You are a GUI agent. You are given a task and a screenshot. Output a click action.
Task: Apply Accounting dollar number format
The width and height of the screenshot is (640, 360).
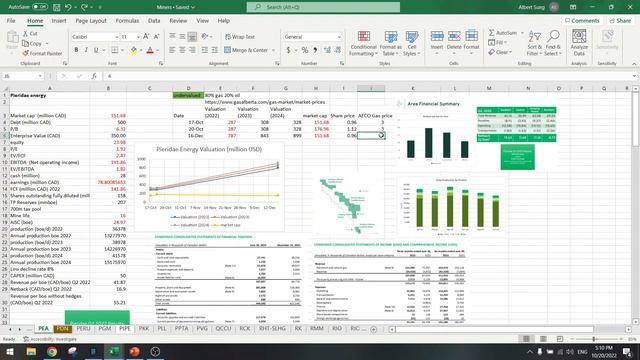click(x=288, y=50)
